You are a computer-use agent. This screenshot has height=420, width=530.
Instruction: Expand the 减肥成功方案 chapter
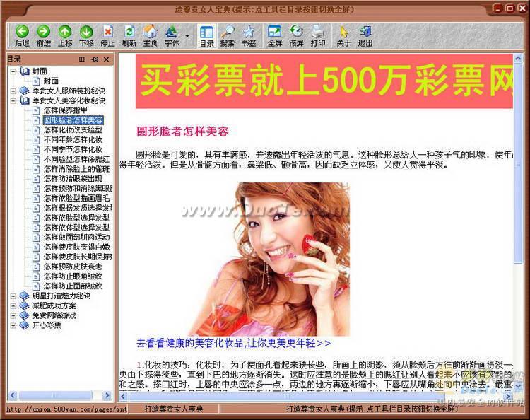pyautogui.click(x=13, y=305)
